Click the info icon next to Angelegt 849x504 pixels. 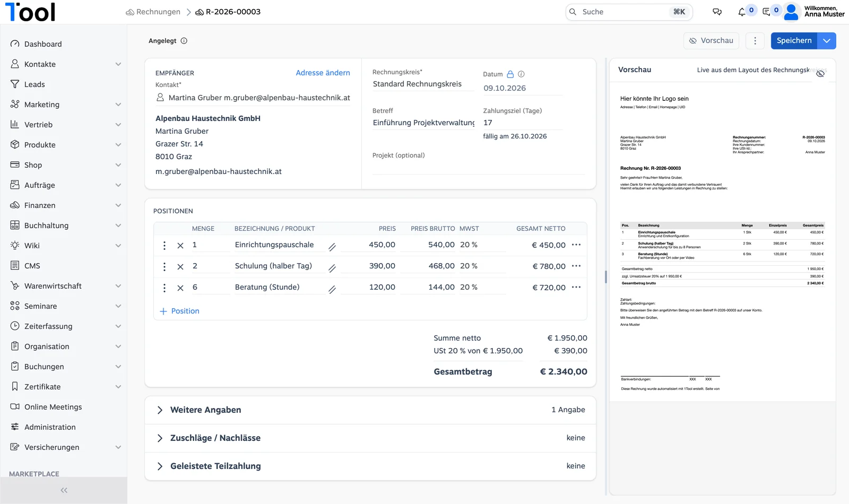pyautogui.click(x=184, y=41)
